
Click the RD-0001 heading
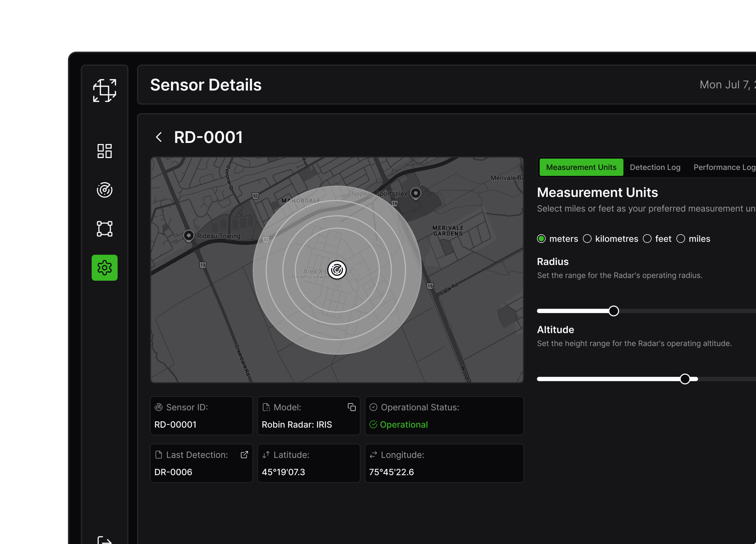point(208,137)
